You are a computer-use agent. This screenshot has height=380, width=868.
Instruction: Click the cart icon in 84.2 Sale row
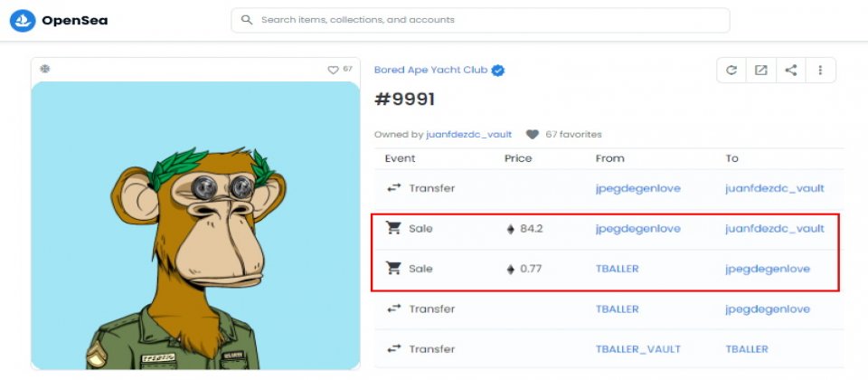[393, 228]
